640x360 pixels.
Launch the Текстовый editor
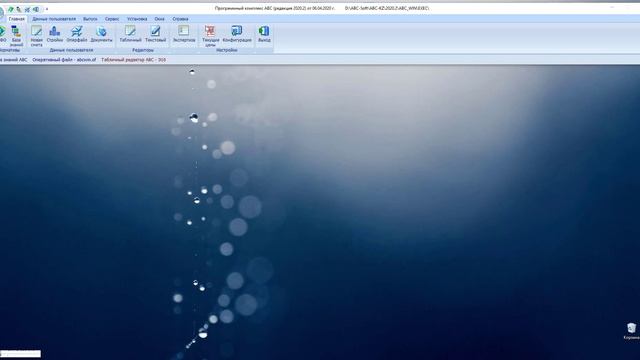click(156, 34)
